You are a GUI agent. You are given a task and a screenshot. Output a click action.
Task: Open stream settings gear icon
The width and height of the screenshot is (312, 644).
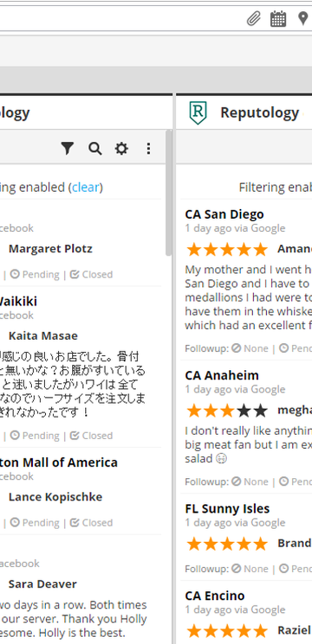(121, 149)
